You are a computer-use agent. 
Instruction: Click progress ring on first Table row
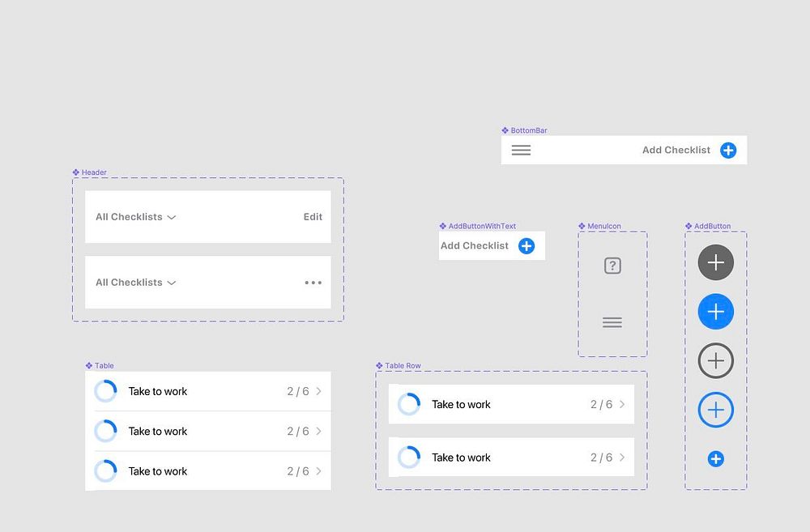(x=106, y=392)
